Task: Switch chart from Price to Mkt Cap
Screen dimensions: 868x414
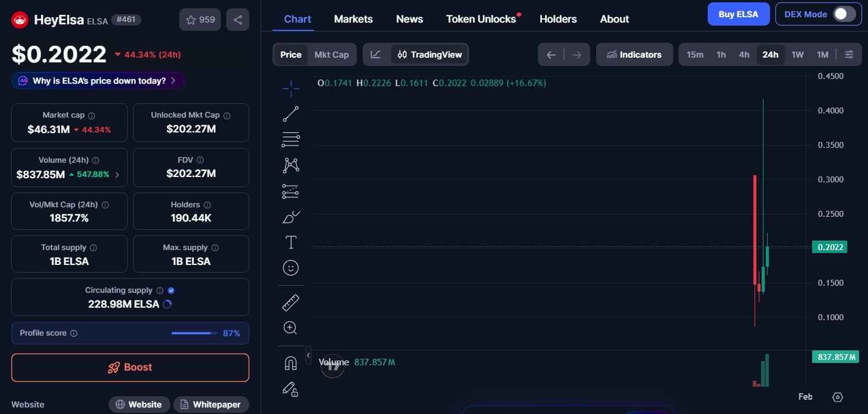Action: (x=331, y=54)
